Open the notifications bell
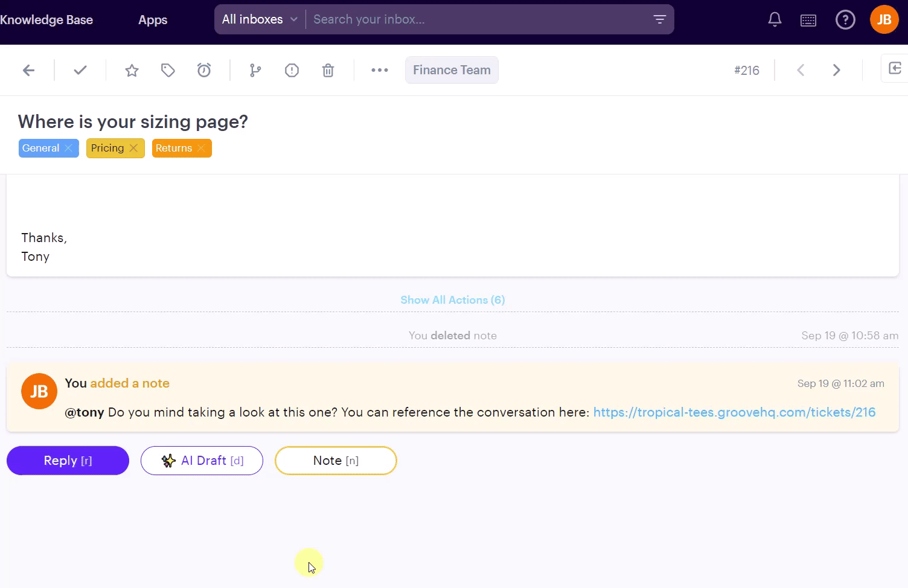 775,20
